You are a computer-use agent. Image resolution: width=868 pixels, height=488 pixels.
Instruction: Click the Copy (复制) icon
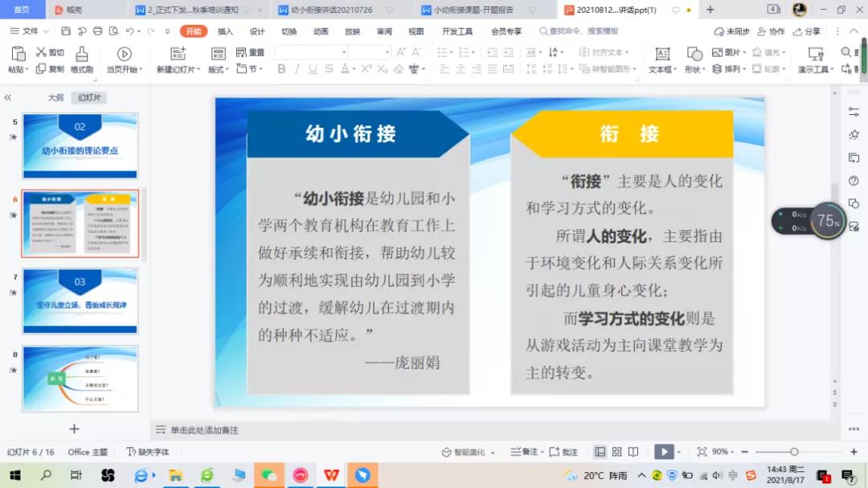41,68
